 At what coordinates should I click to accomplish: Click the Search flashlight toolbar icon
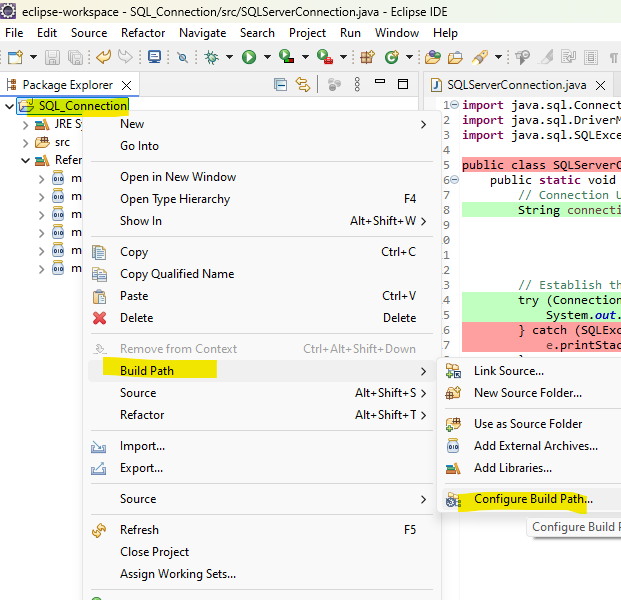(x=480, y=57)
